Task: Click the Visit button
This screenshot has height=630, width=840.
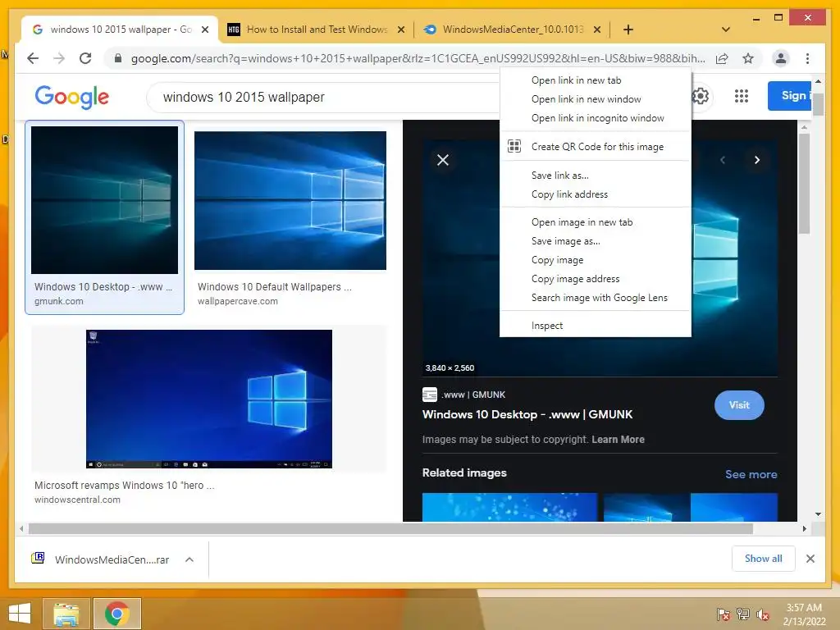Action: point(739,405)
